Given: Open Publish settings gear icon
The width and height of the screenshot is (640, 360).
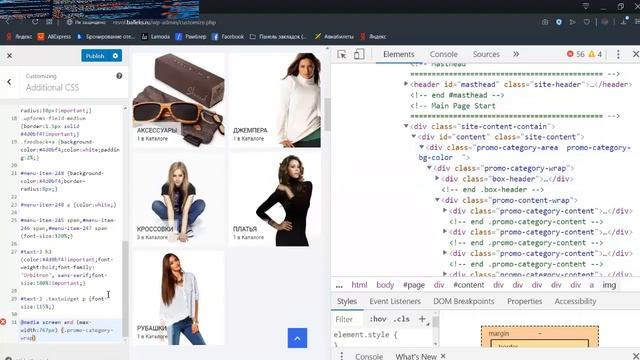Looking at the screenshot, I should click(115, 56).
